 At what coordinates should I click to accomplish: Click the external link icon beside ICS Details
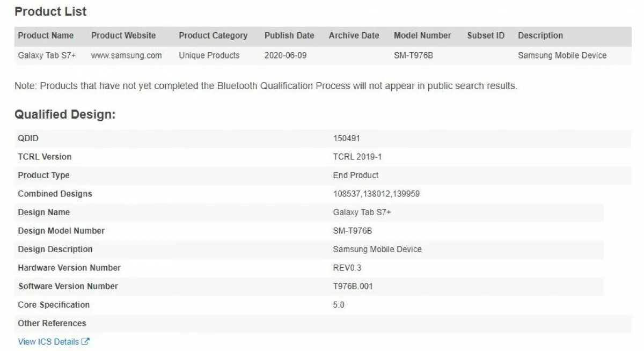coord(86,341)
